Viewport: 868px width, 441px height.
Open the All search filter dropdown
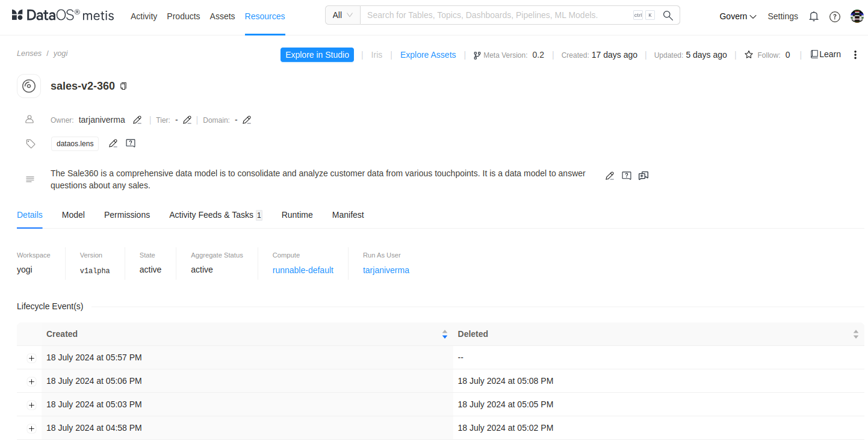point(343,15)
